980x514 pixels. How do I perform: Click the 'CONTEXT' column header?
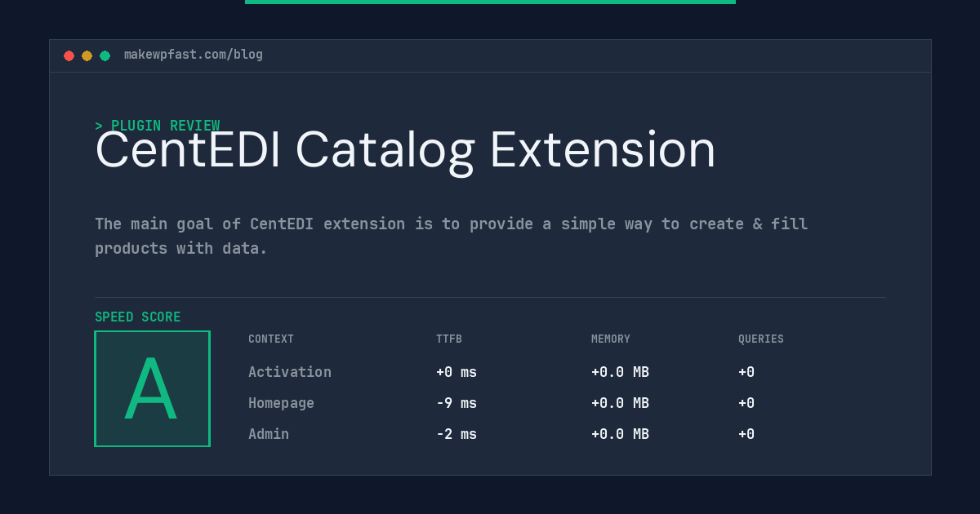point(271,339)
